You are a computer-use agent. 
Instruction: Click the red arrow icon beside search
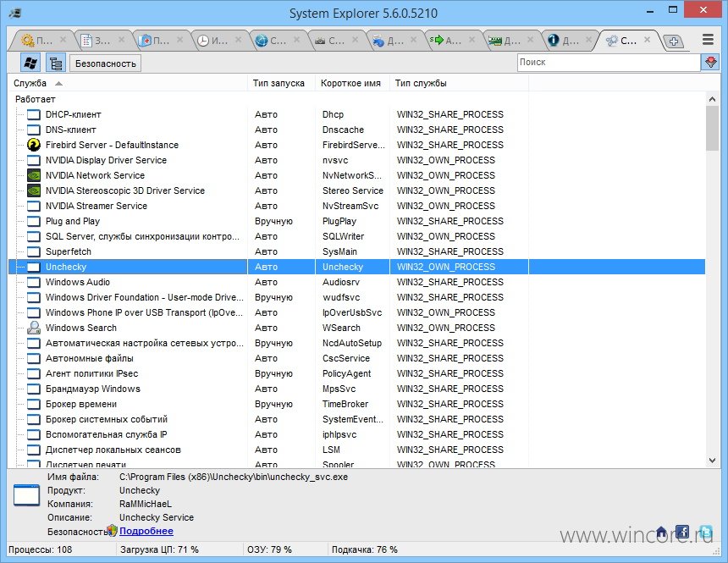[x=710, y=63]
